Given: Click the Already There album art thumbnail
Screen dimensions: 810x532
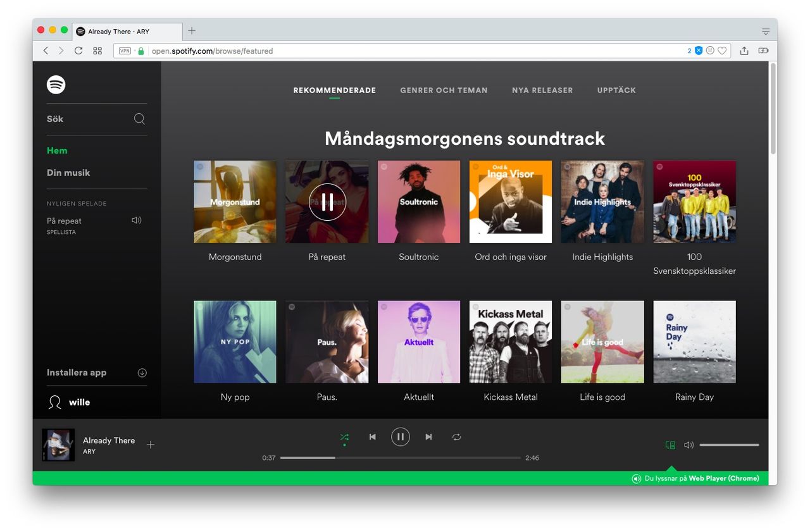Looking at the screenshot, I should [58, 445].
